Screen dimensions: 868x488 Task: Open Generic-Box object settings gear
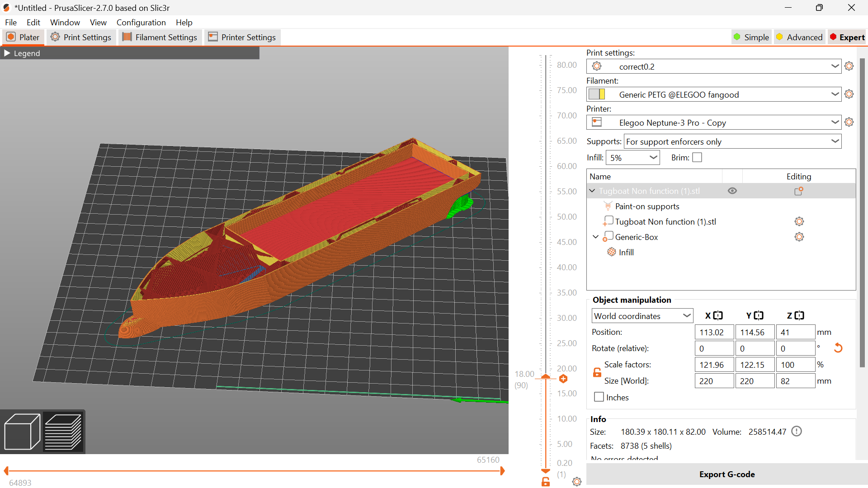coord(799,236)
